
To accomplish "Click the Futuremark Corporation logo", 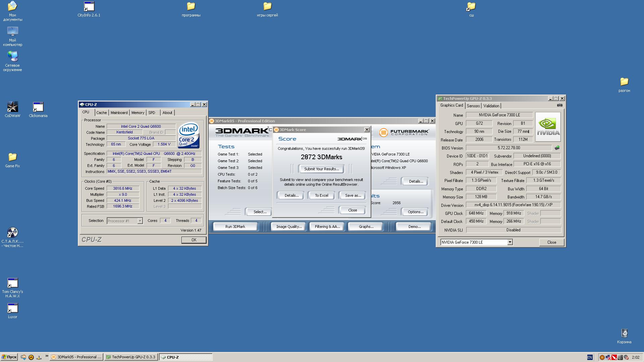I will point(404,132).
